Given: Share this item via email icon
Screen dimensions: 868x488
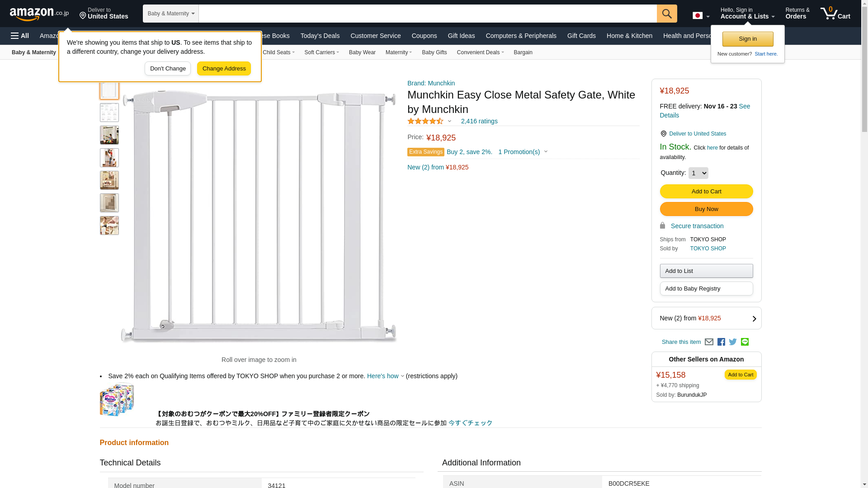Looking at the screenshot, I should 709,342.
